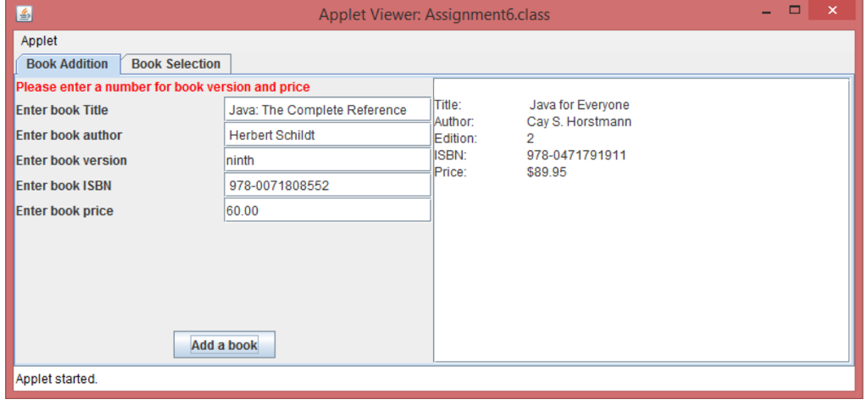The image size is (868, 405).
Task: Click the $89.95 price value
Action: point(547,172)
